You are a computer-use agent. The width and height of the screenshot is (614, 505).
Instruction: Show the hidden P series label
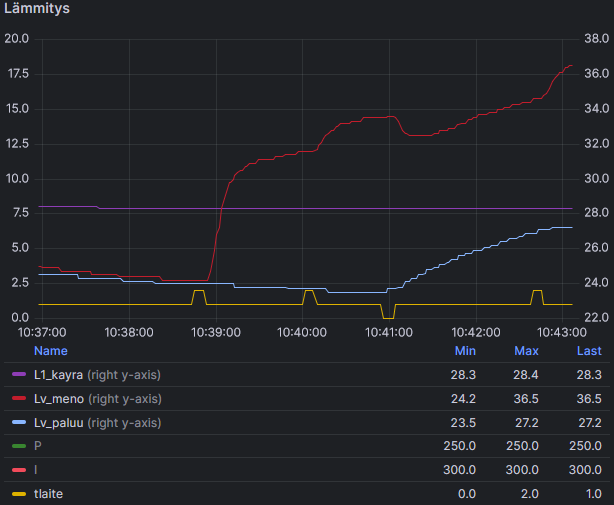pos(38,446)
